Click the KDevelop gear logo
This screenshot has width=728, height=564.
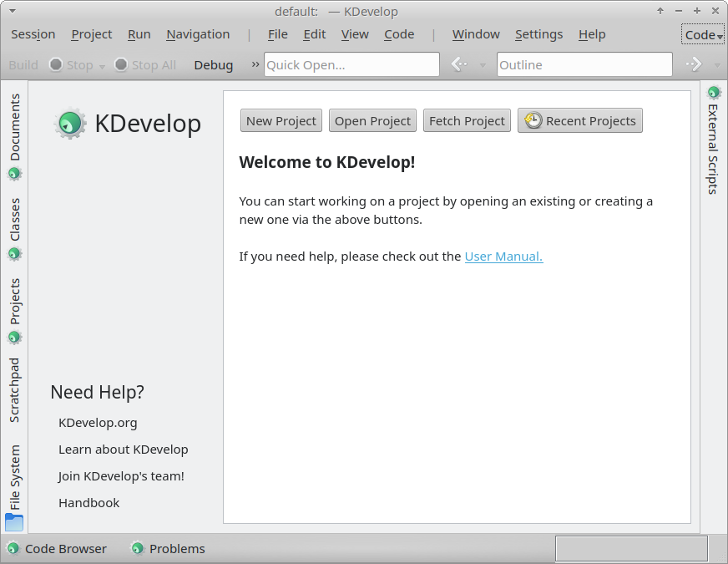tap(70, 124)
